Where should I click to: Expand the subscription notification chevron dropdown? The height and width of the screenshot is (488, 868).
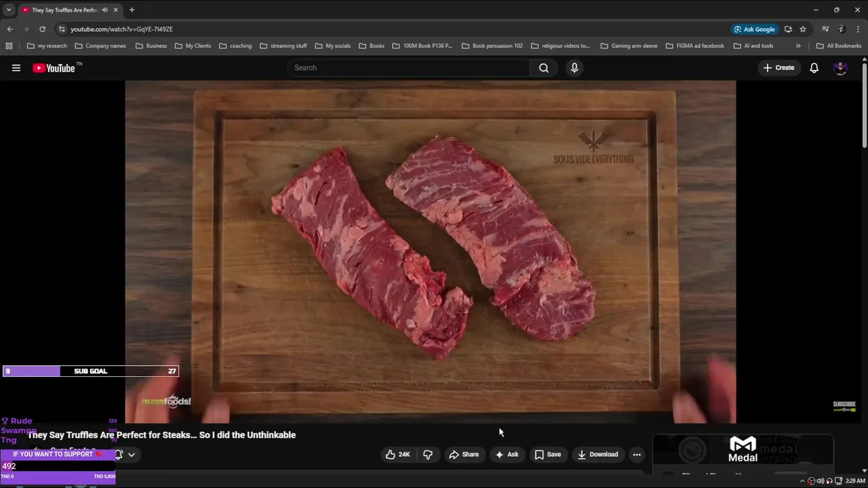[132, 455]
